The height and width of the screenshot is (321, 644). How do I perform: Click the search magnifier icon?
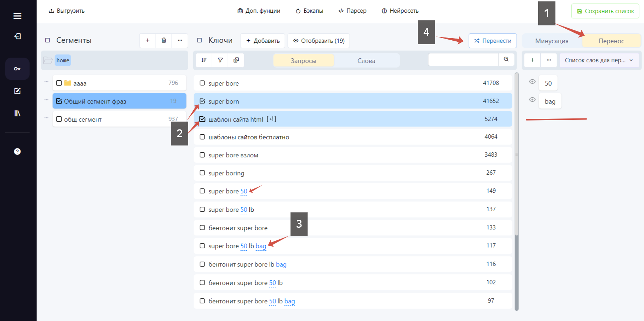click(x=506, y=59)
